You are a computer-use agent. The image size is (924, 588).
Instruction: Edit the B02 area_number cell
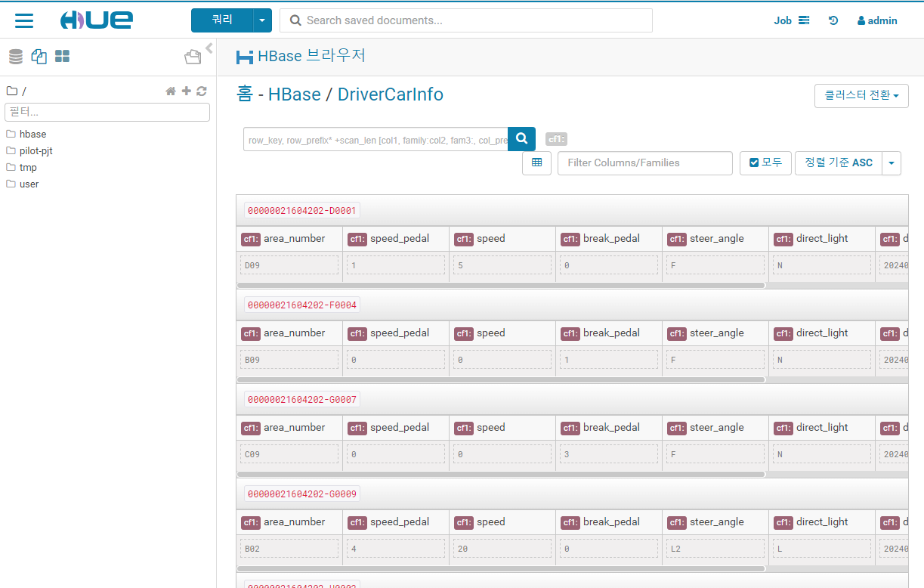click(289, 549)
